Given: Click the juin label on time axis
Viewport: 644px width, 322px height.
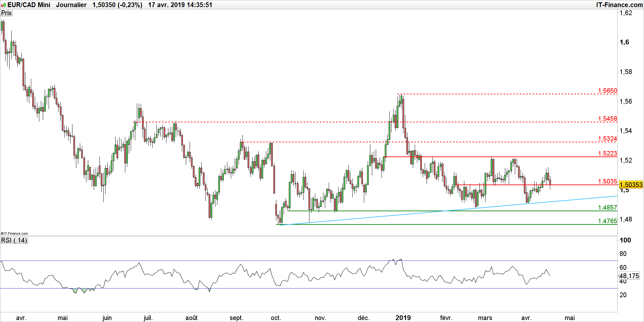Looking at the screenshot, I should (x=107, y=318).
